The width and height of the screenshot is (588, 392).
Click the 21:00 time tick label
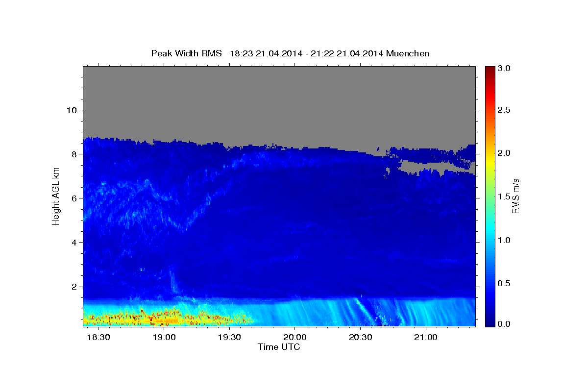(425, 338)
